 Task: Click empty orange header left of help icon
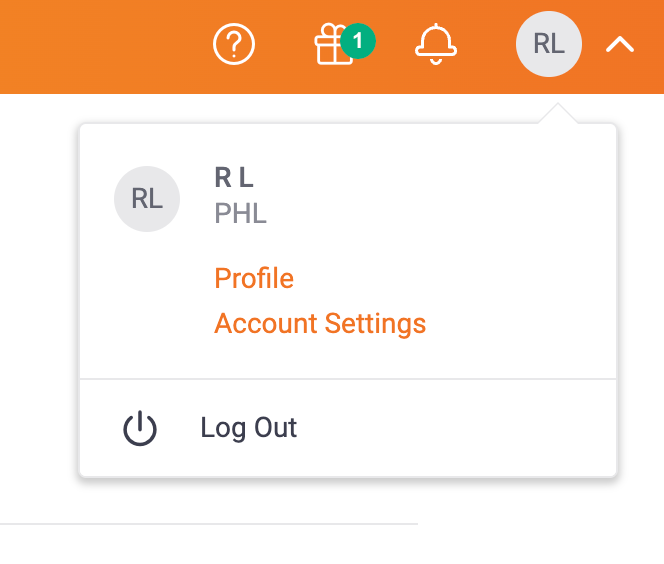click(x=100, y=44)
